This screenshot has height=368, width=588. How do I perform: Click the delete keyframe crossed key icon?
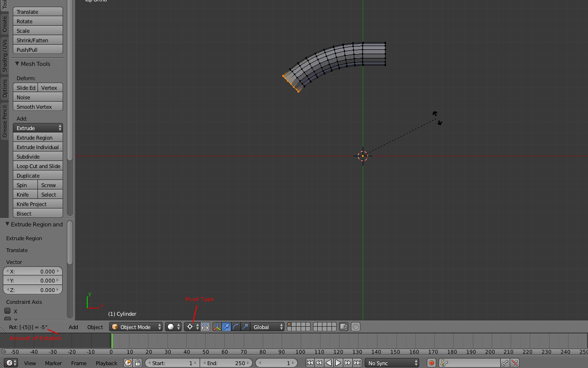pos(514,363)
